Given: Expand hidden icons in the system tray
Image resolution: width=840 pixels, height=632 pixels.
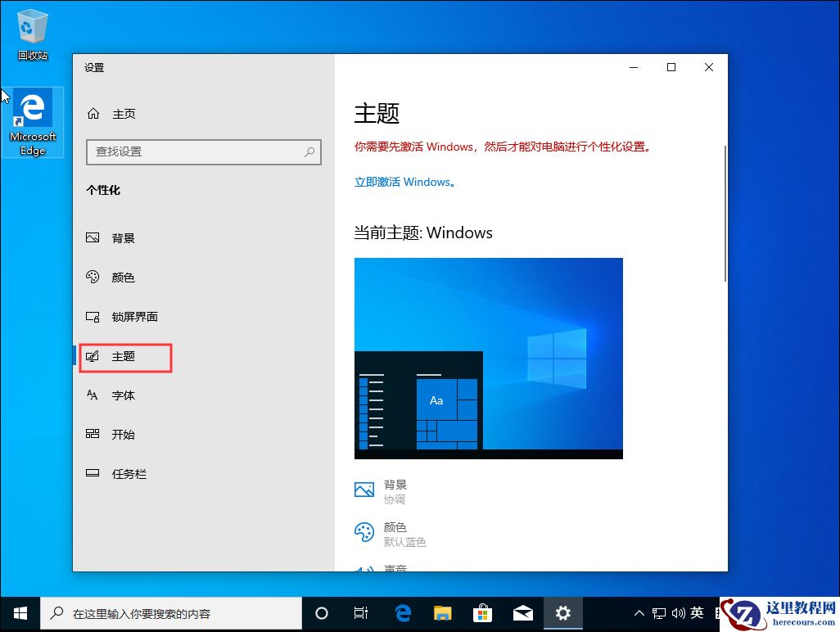Looking at the screenshot, I should pos(638,612).
